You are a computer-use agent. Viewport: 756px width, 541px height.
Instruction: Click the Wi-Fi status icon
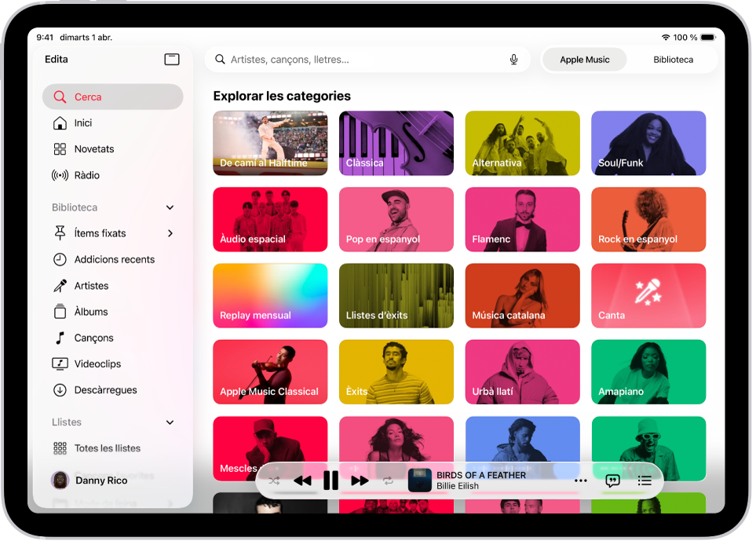coord(666,37)
